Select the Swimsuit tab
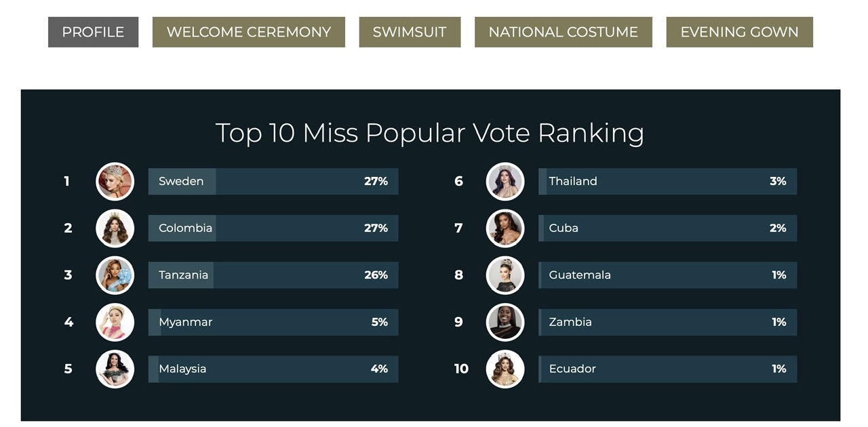The height and width of the screenshot is (427, 868). [x=410, y=32]
